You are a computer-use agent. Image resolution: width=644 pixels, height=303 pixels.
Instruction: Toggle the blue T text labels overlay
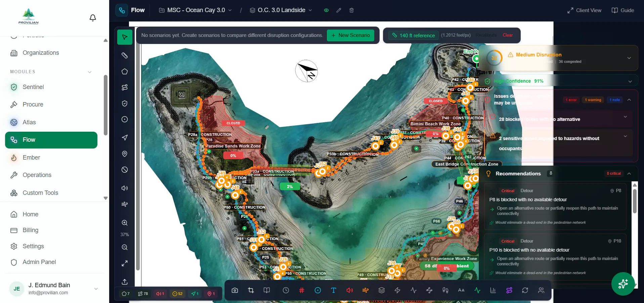point(334,290)
